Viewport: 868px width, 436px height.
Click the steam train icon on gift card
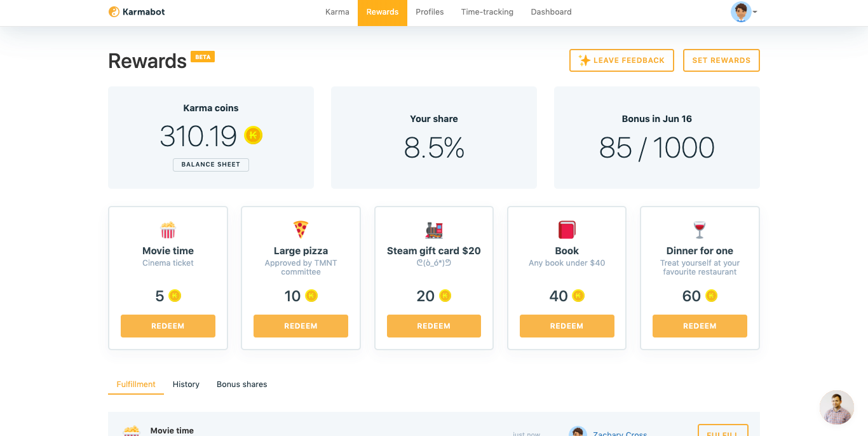click(x=434, y=229)
